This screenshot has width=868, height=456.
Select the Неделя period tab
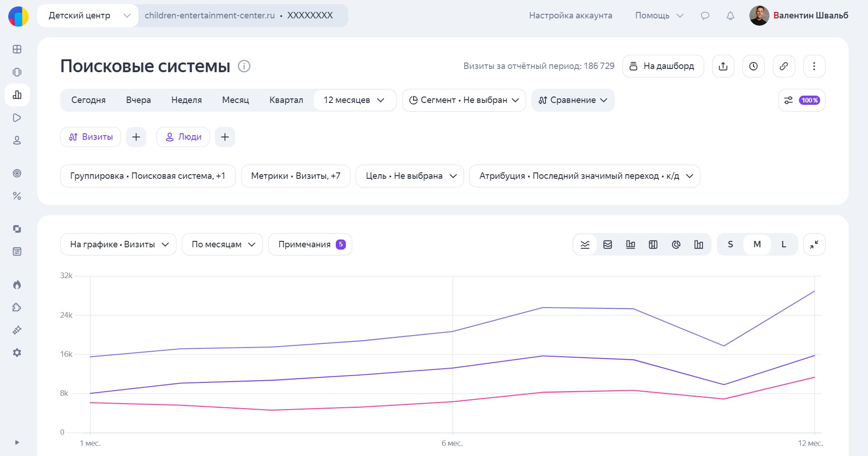186,100
